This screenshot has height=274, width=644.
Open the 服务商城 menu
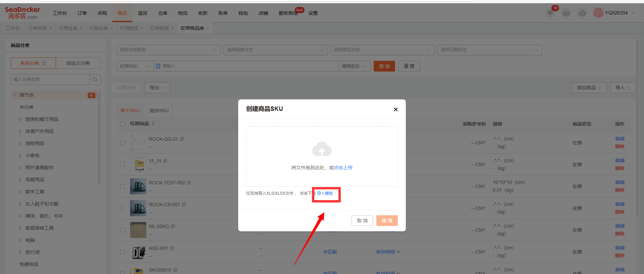tap(288, 13)
